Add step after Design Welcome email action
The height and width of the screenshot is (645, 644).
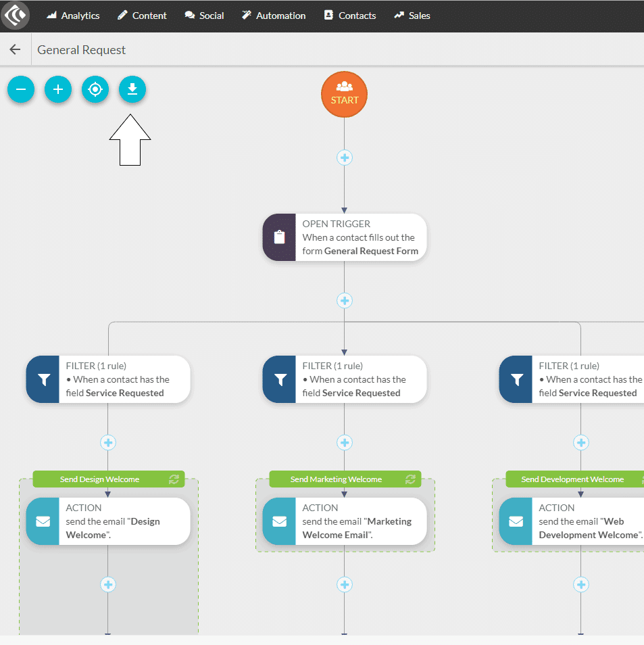pyautogui.click(x=108, y=585)
